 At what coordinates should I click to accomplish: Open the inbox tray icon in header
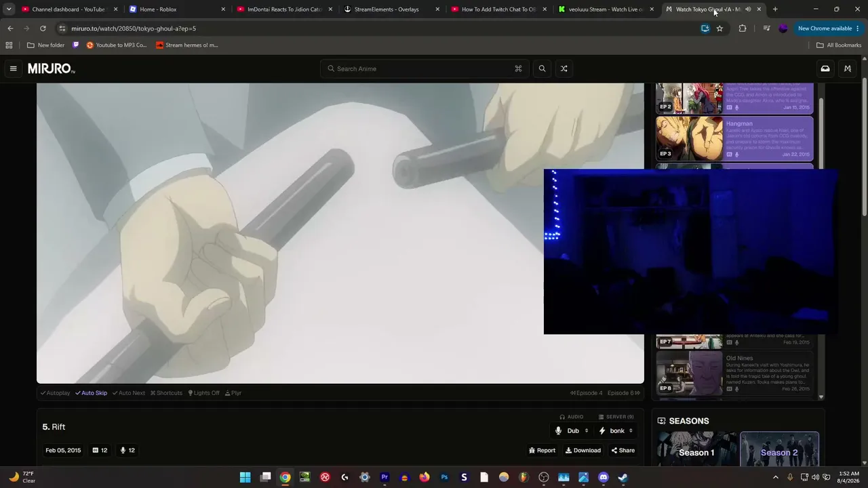[825, 68]
